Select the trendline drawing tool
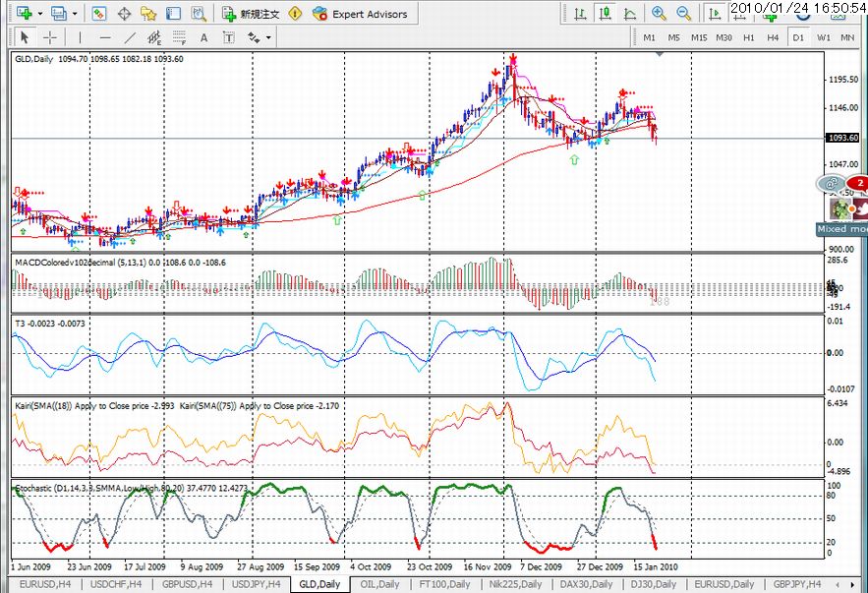The width and height of the screenshot is (868, 593). tap(130, 37)
